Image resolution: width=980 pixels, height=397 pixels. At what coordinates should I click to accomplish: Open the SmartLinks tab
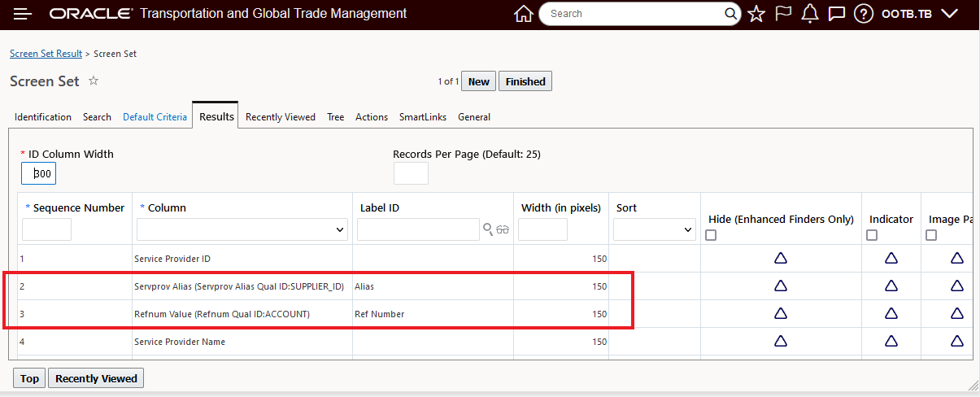click(x=423, y=117)
